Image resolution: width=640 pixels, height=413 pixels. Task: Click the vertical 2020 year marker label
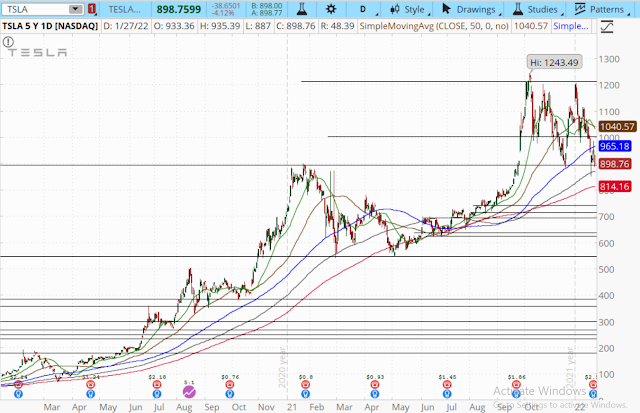tap(282, 367)
